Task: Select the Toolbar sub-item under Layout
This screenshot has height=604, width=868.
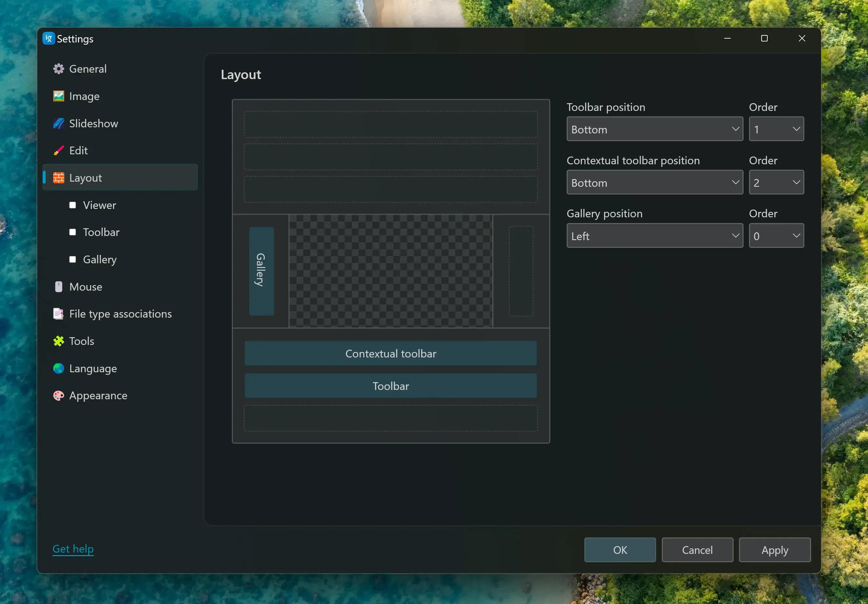Action: (101, 232)
